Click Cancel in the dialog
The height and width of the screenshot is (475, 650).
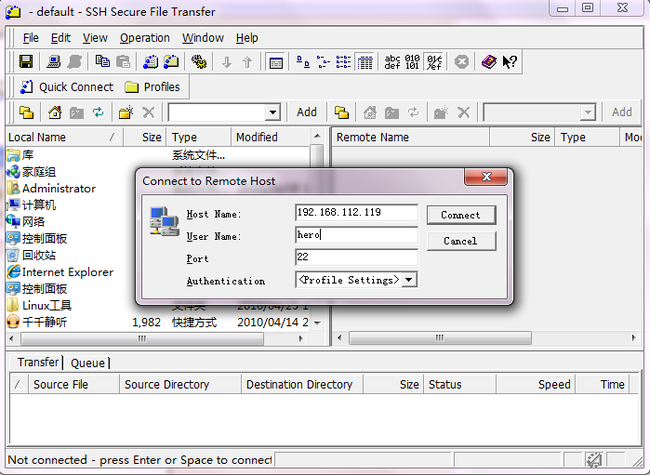pyautogui.click(x=461, y=241)
